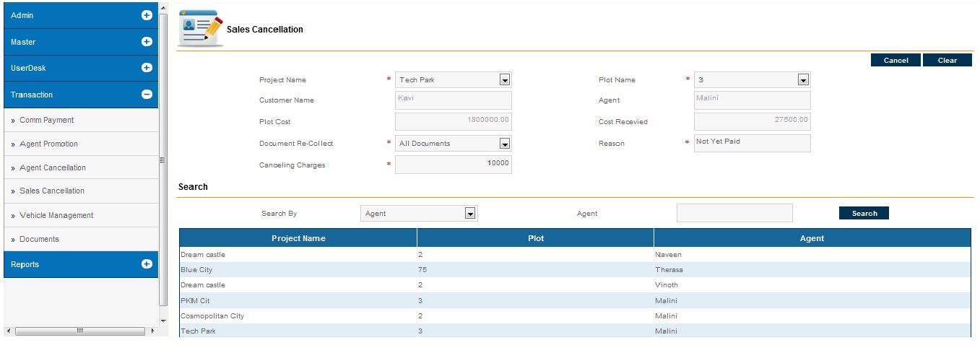This screenshot has height=353, width=980.
Task: Open the Search By dropdown
Action: (470, 214)
